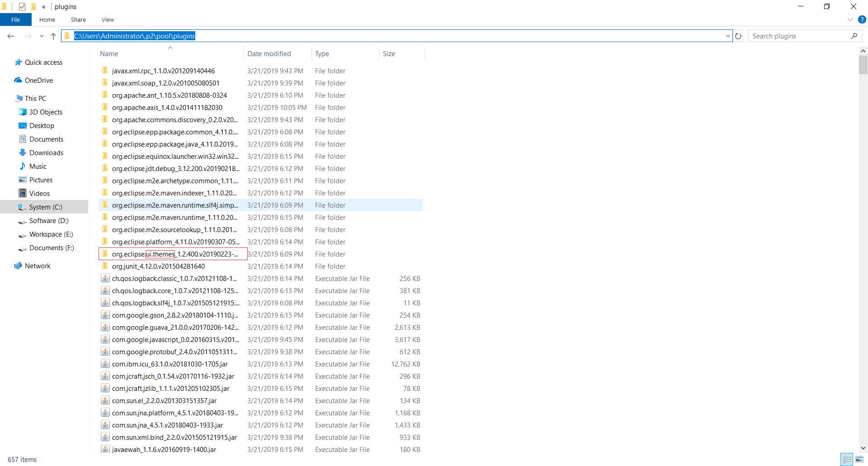The height and width of the screenshot is (466, 868).
Task: Open Downloads in the navigation pane
Action: coord(46,153)
